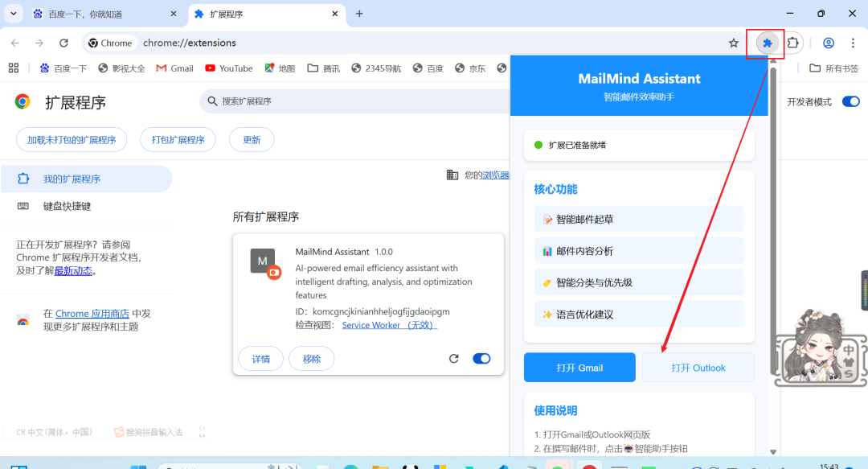Open the apps grid icon in bookmarks bar

(14, 68)
